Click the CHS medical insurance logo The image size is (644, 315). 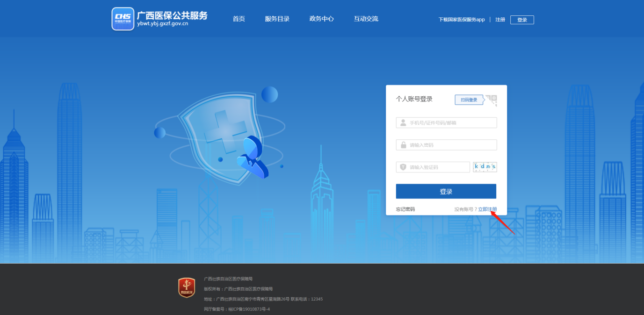coord(123,19)
